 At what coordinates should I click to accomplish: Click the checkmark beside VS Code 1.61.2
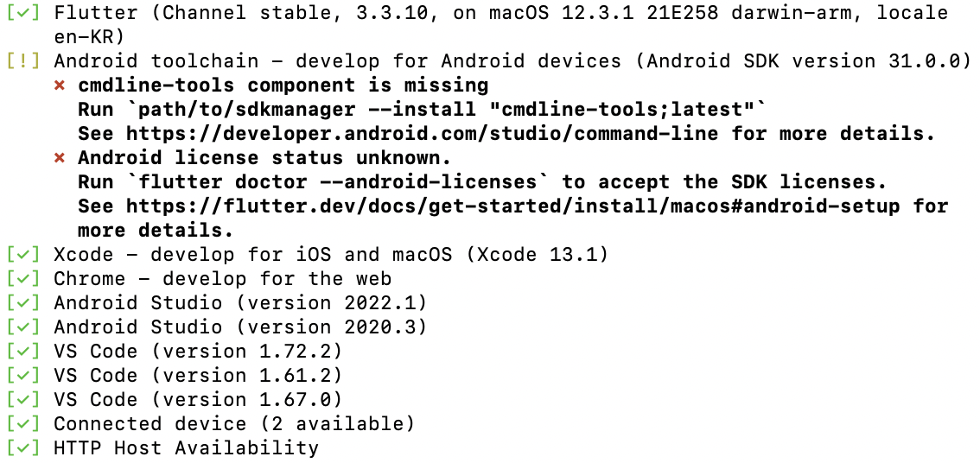coord(23,376)
